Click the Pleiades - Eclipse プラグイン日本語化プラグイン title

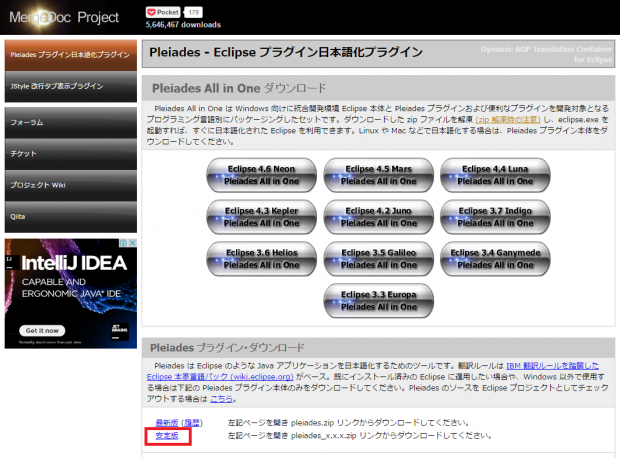(x=286, y=52)
